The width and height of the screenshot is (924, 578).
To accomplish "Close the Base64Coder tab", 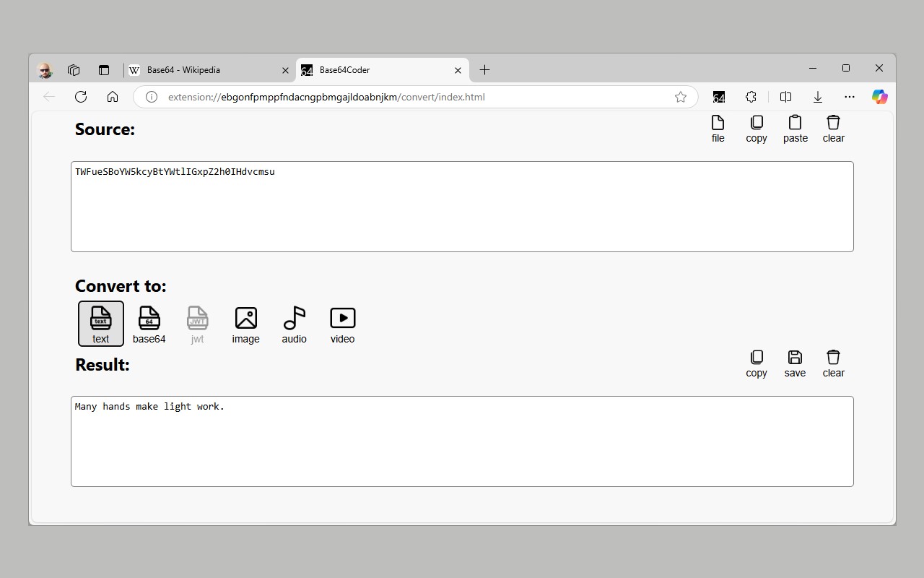I will [x=458, y=70].
